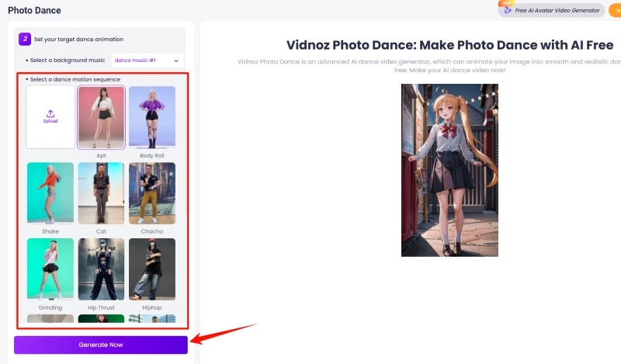
Task: Click the Upload icon tile
Action: click(50, 117)
